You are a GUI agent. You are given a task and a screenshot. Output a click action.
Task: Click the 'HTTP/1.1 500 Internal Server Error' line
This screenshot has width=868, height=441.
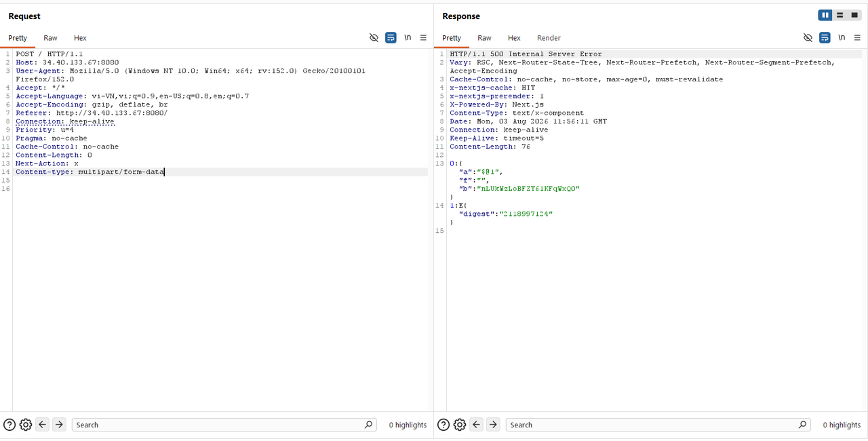click(526, 54)
